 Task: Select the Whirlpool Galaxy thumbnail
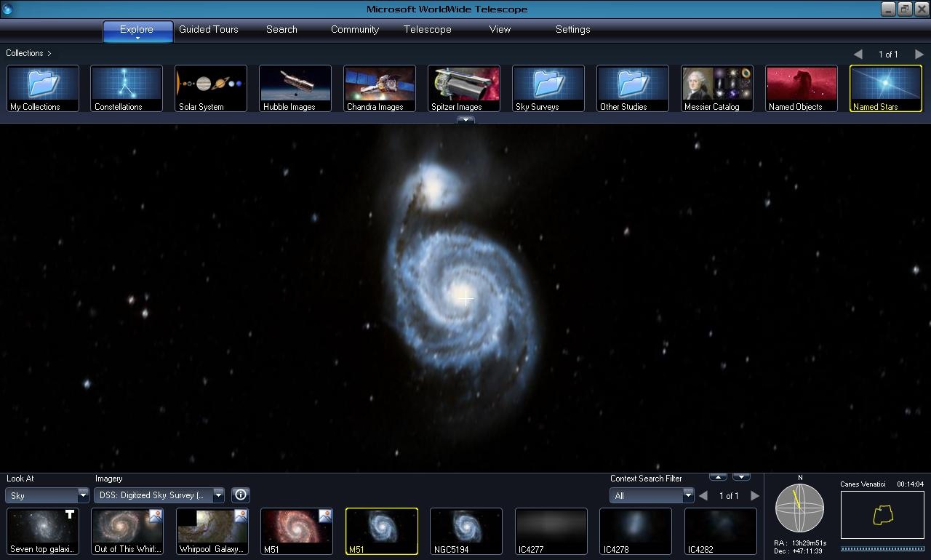(212, 531)
